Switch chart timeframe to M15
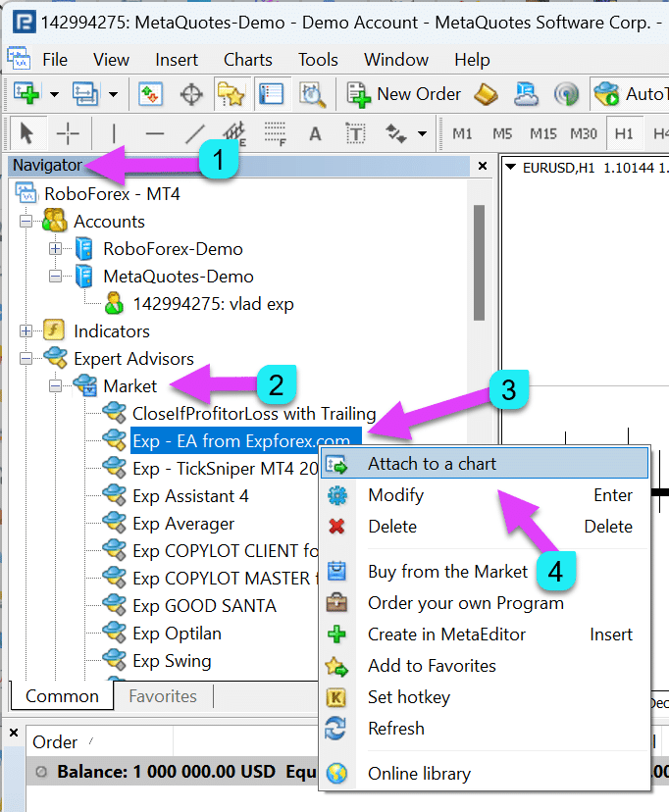Viewport: 669px width, 812px height. pos(542,133)
